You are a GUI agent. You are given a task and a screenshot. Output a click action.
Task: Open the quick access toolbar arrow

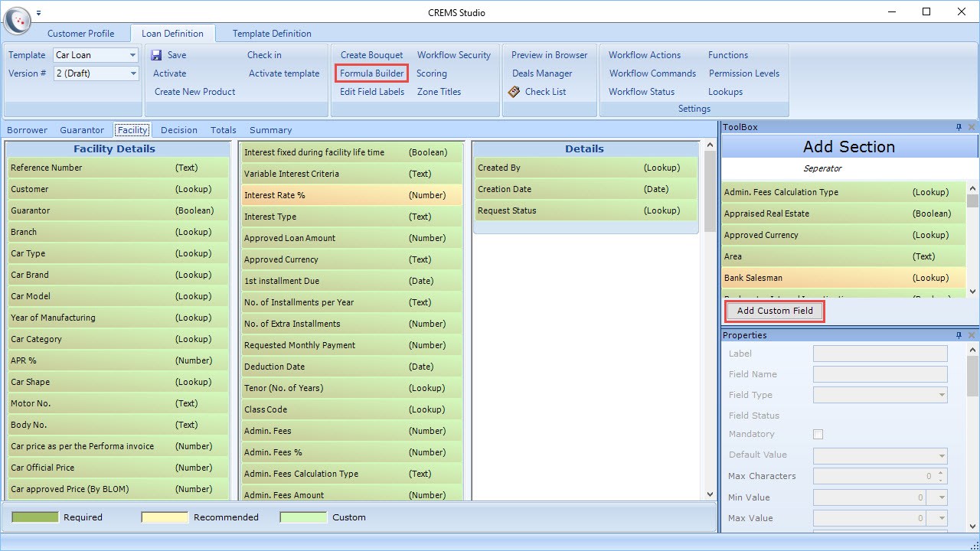(39, 13)
